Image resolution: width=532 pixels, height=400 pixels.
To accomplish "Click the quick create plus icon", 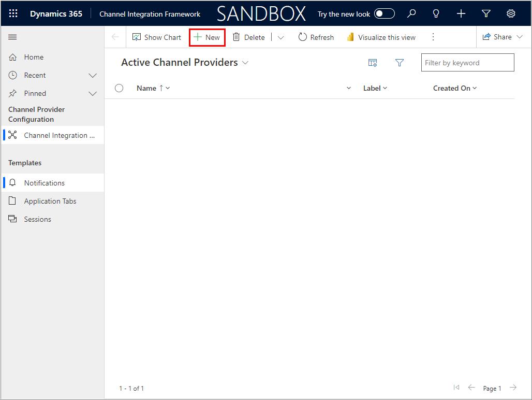I will coord(461,13).
